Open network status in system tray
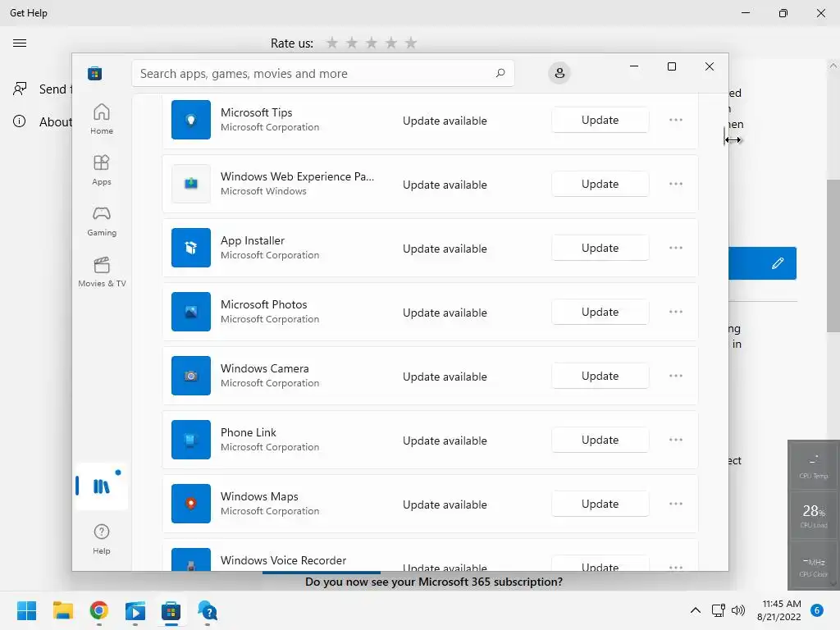The image size is (840, 630). [x=719, y=610]
